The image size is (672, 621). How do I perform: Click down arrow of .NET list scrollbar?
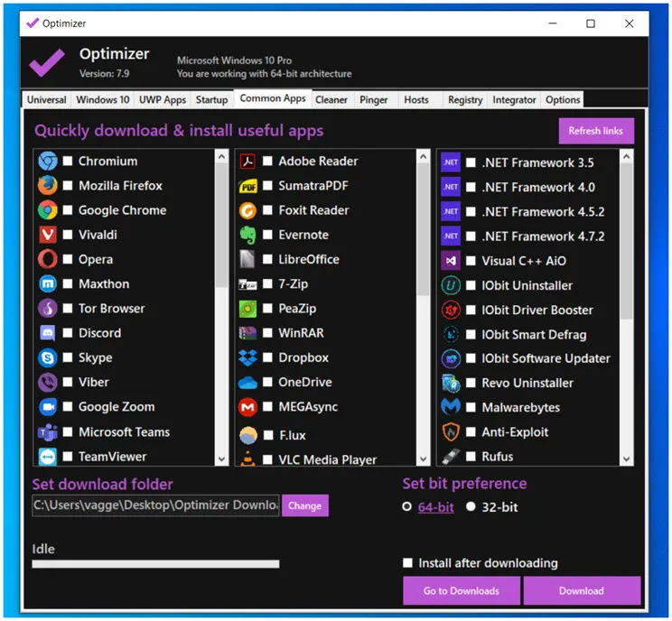point(626,459)
